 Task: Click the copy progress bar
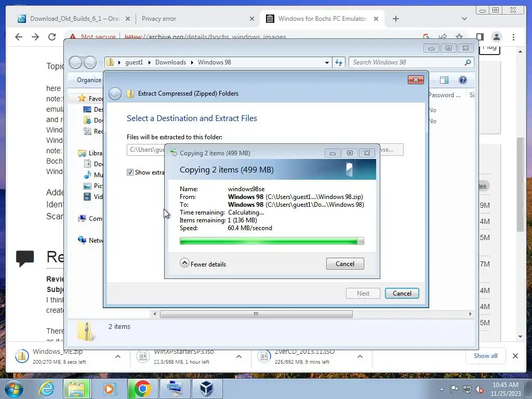[x=271, y=241]
